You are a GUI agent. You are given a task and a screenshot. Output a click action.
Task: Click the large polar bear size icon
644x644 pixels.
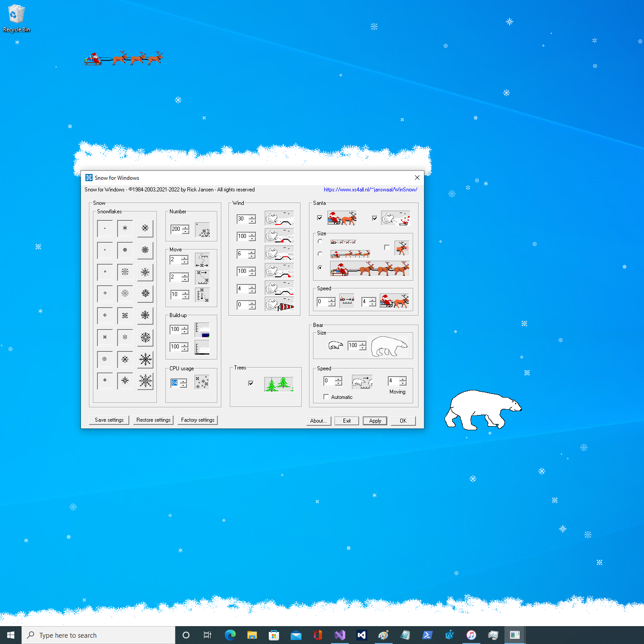click(x=390, y=346)
